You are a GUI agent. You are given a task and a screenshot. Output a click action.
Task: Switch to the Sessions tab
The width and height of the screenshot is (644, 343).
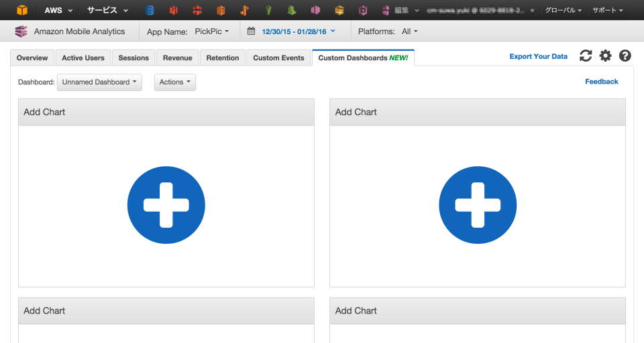133,58
